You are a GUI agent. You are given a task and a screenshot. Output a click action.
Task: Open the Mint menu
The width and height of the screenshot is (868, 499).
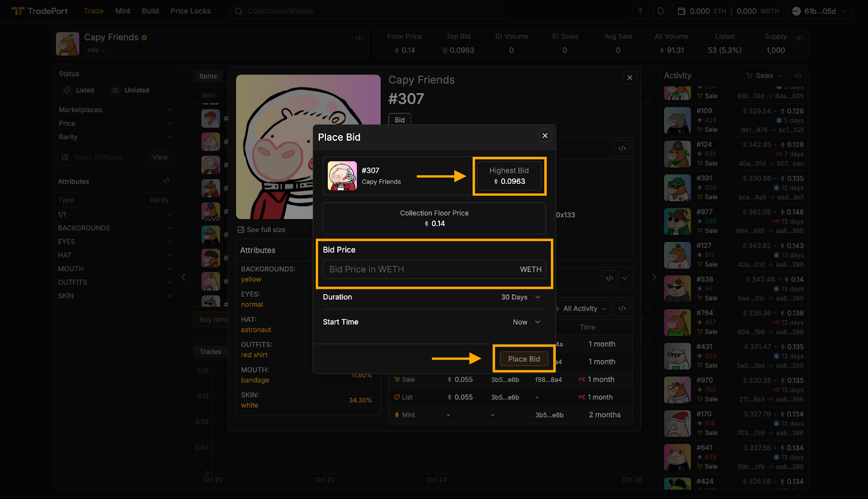[x=123, y=11]
